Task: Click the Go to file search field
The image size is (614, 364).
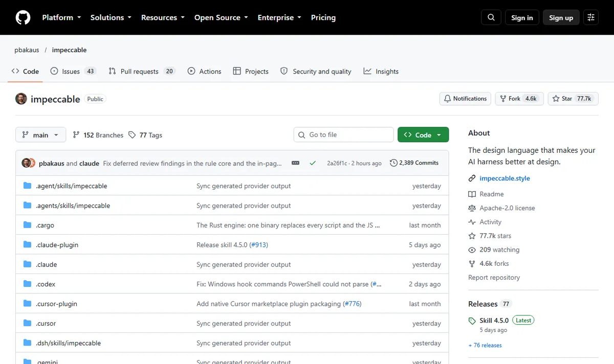Action: pyautogui.click(x=343, y=135)
